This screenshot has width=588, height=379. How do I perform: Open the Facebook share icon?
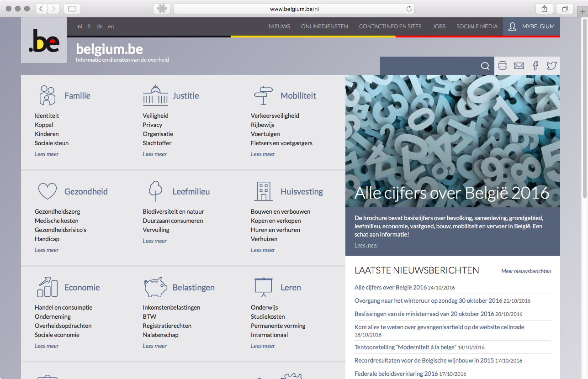pyautogui.click(x=535, y=66)
